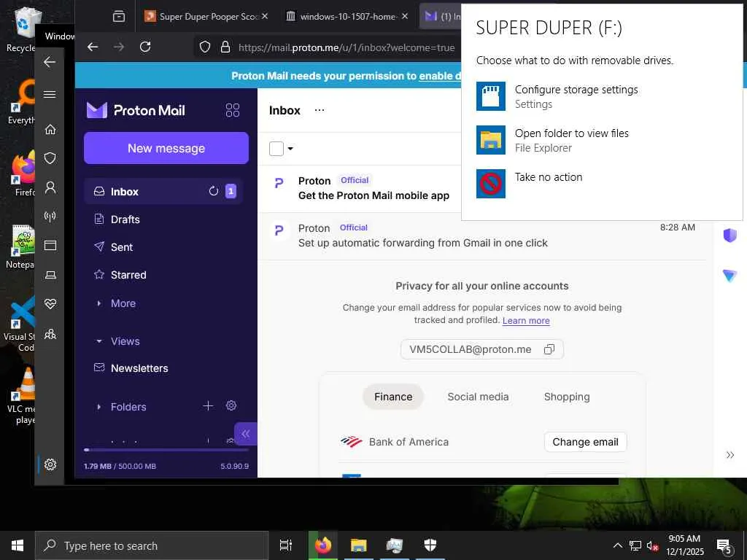Open the Proton apps grid switcher
The height and width of the screenshot is (560, 747).
tap(233, 110)
